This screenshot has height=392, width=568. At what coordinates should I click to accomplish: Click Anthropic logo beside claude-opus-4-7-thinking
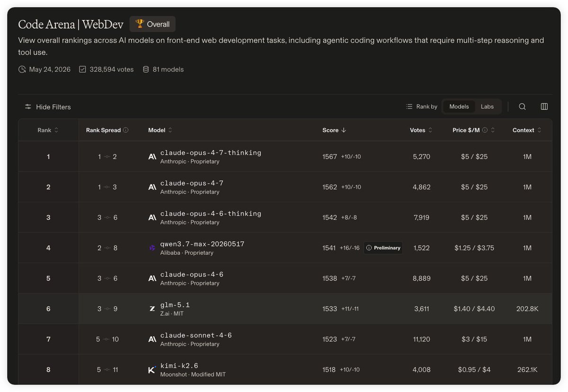coord(152,157)
